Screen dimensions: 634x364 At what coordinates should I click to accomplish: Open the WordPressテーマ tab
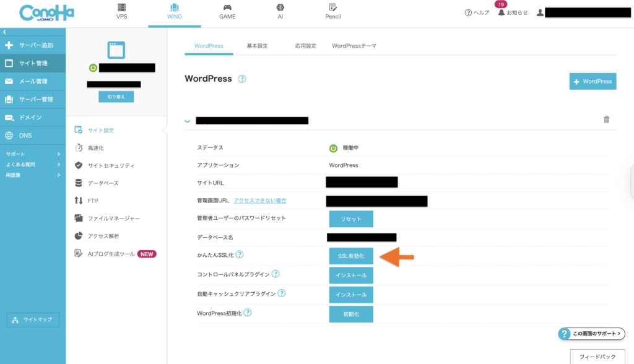[x=354, y=46]
